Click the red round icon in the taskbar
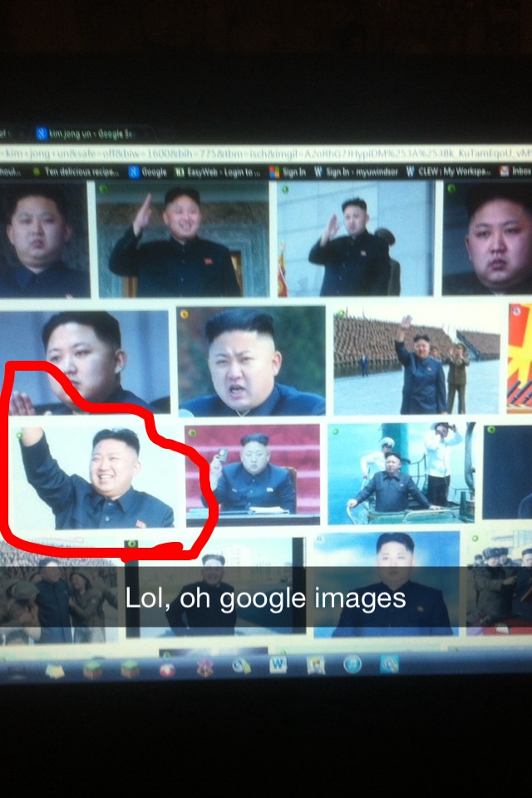The image size is (532, 798). (167, 669)
